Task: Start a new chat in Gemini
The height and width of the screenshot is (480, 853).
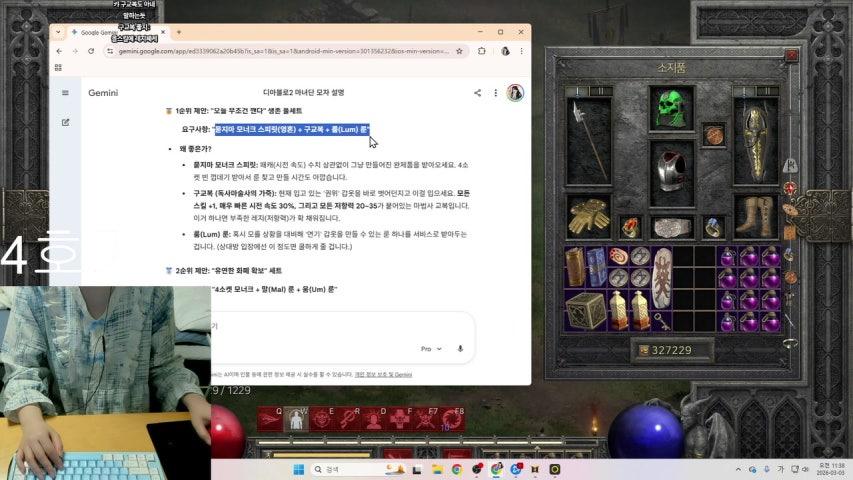Action: [x=65, y=122]
